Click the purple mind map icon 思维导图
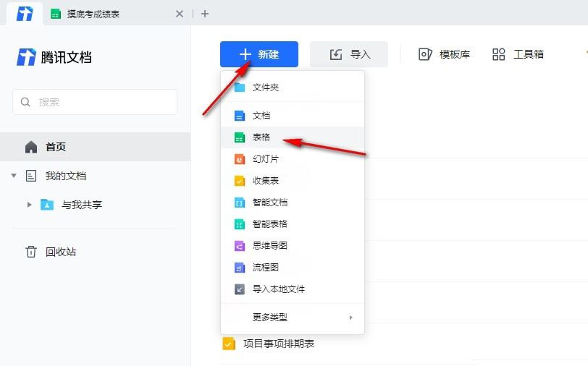The width and height of the screenshot is (588, 366). [240, 246]
